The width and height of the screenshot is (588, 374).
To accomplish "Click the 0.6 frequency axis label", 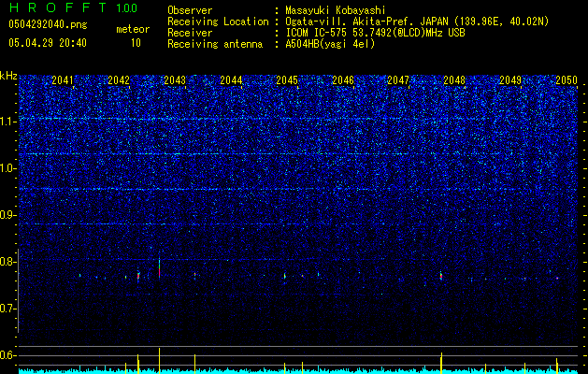I will point(7,355).
